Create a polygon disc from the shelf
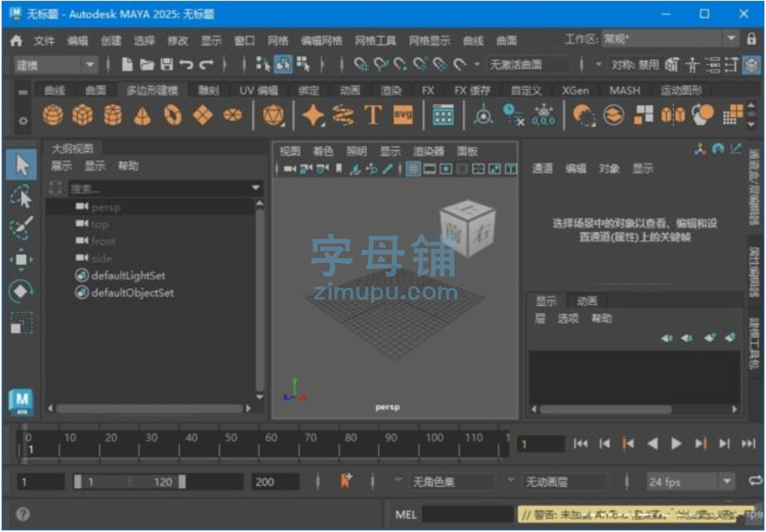Viewport: 766px width, 532px height. pyautogui.click(x=232, y=115)
